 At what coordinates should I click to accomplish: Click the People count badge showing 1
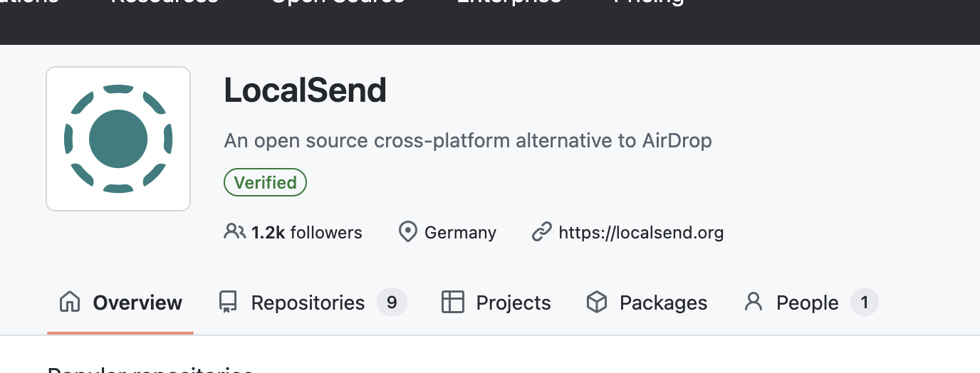[865, 303]
